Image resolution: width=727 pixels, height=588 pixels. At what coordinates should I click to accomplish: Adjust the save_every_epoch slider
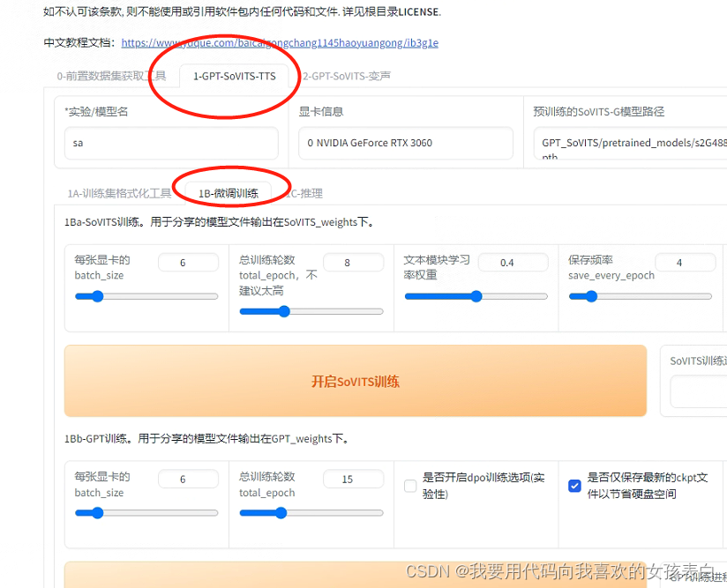click(x=641, y=296)
